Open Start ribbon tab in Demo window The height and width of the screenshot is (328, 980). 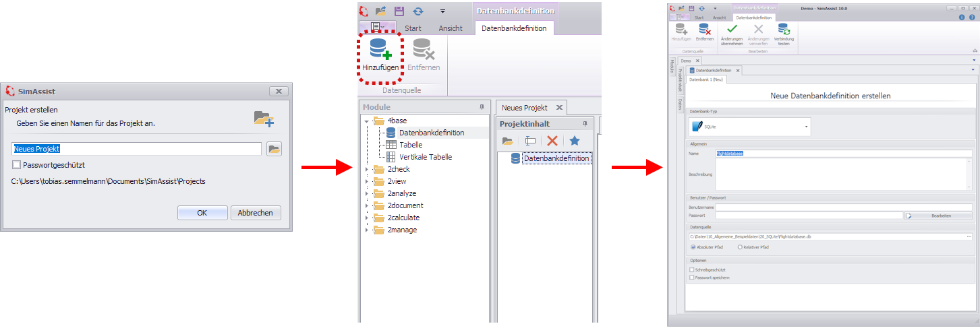click(x=699, y=18)
